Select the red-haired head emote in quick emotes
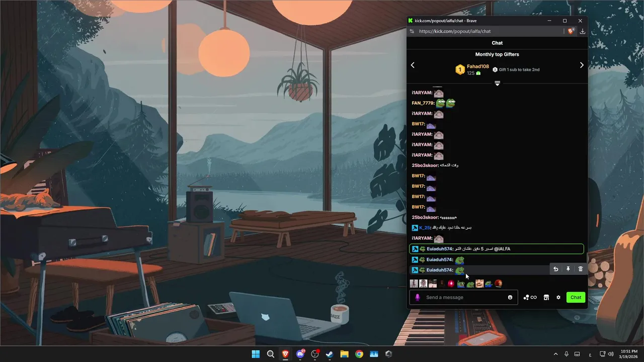This screenshot has width=644, height=362. point(498,284)
